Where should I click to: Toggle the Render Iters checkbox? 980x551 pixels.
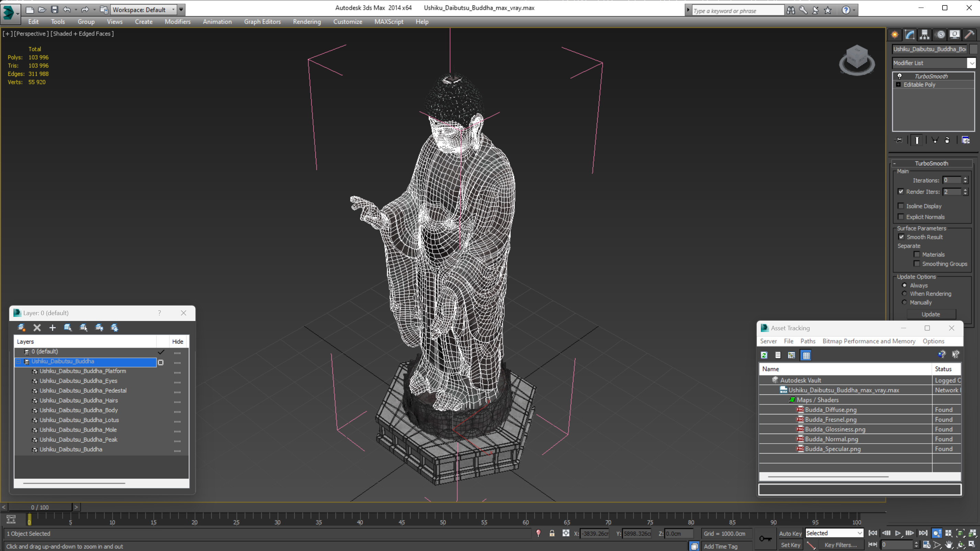(x=901, y=192)
